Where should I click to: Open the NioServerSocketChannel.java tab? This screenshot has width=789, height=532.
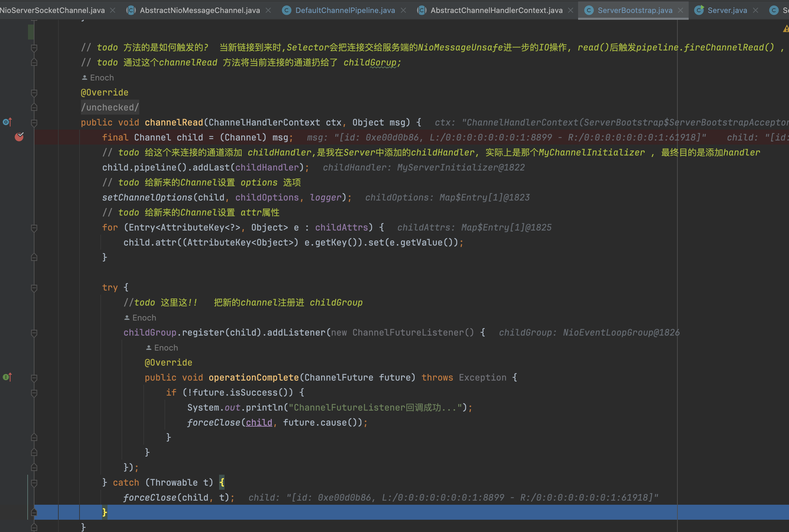[x=52, y=10]
